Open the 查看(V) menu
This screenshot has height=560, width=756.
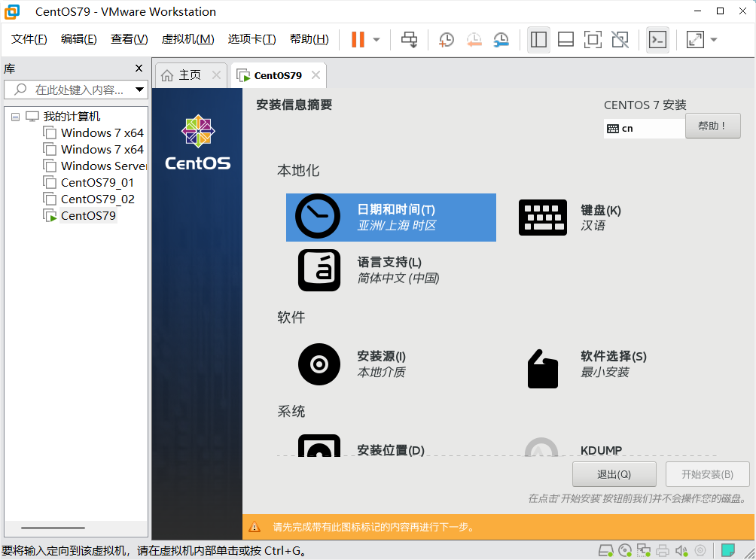click(x=129, y=39)
